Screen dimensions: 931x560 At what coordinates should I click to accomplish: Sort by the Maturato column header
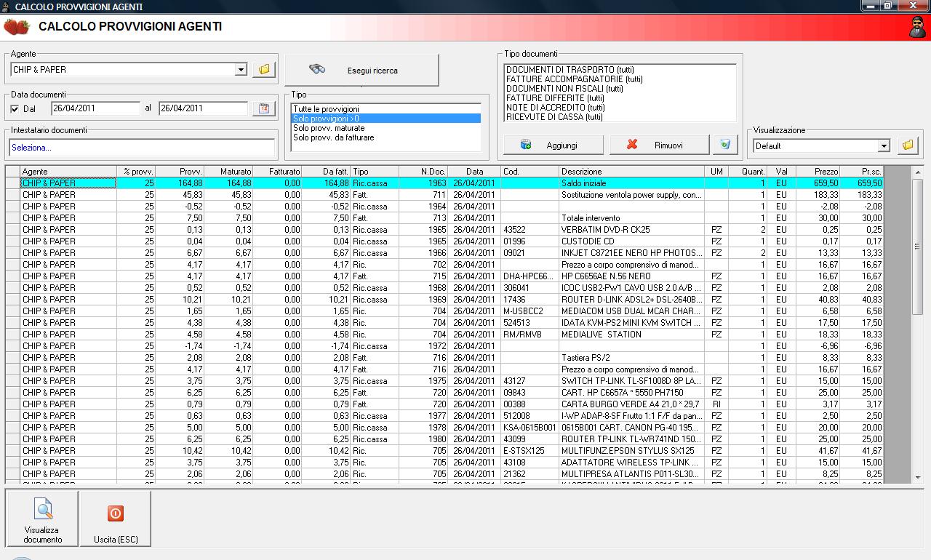(x=229, y=172)
